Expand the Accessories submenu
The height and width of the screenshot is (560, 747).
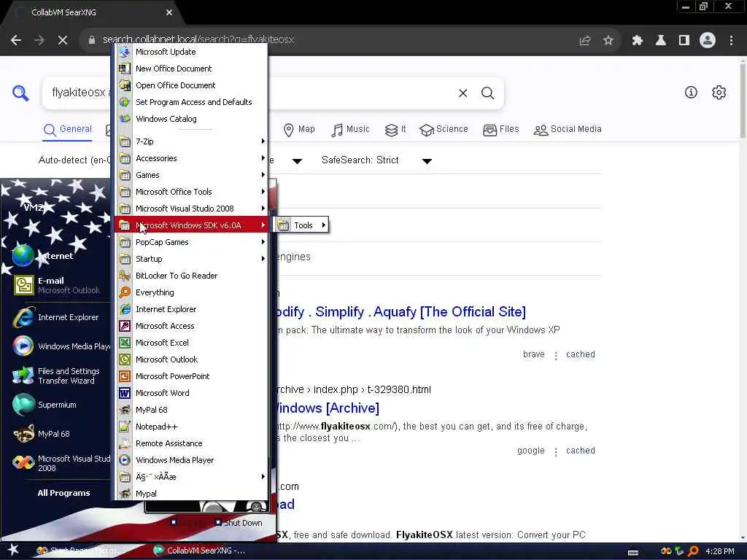pos(190,158)
